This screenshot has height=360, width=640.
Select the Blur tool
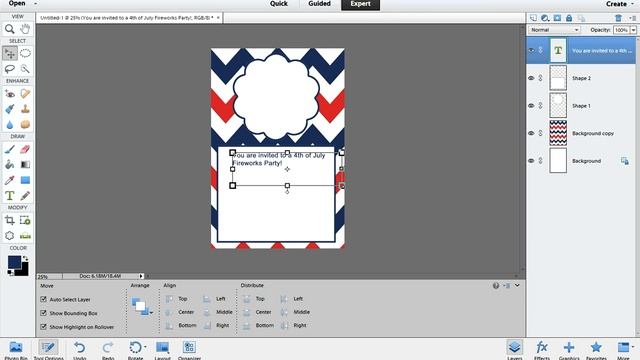coord(10,124)
